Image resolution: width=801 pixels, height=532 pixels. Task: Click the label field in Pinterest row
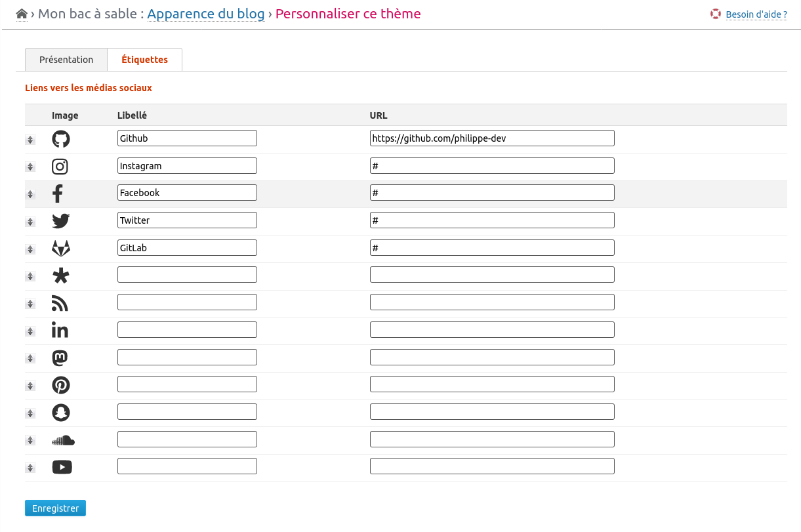187,384
